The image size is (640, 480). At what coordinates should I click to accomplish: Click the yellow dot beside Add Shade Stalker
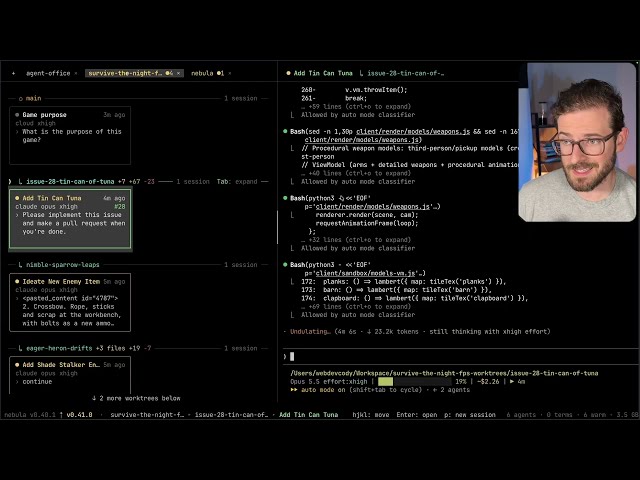[x=17, y=365]
